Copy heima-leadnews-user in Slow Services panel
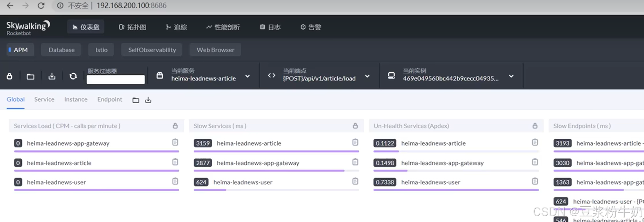Viewport: 644px width, 222px height. (x=355, y=181)
